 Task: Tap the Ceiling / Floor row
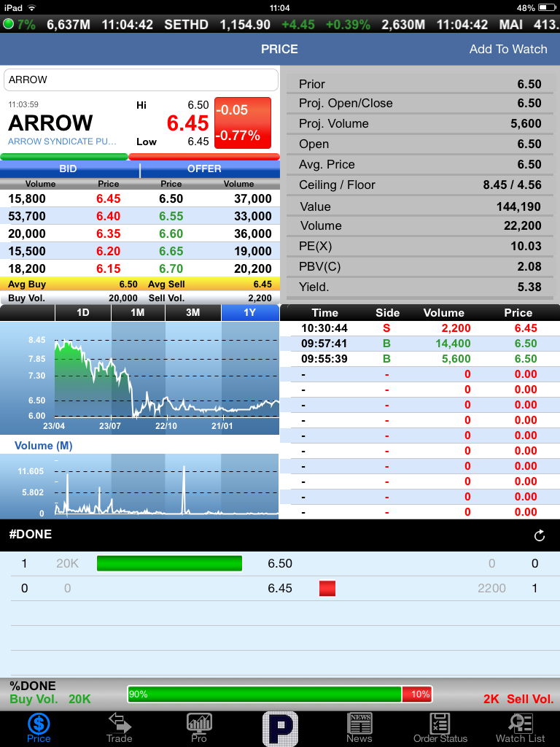tap(420, 185)
